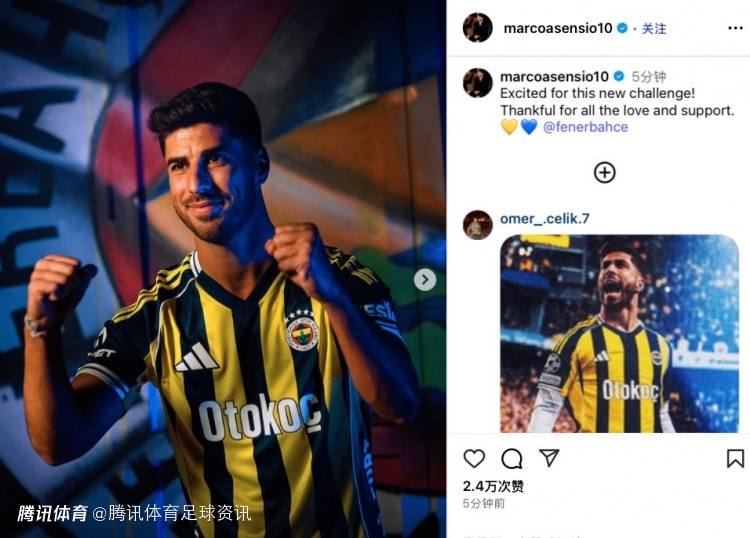The height and width of the screenshot is (538, 750).
Task: Open omer_.celik.7 profile picture
Action: click(477, 225)
